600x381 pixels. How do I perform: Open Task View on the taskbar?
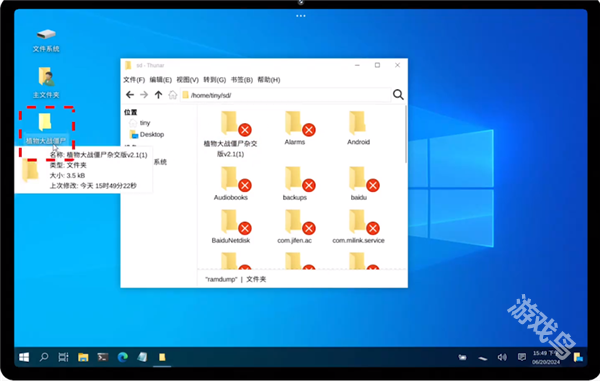63,357
